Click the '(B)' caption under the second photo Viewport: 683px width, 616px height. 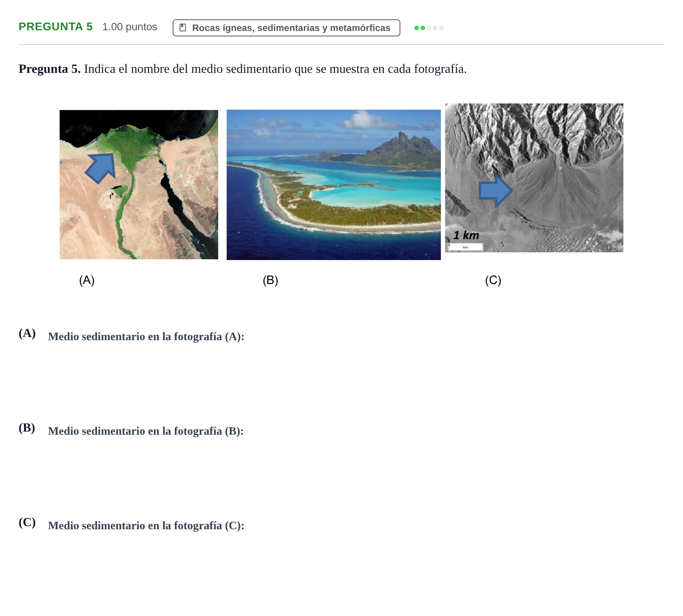point(270,280)
